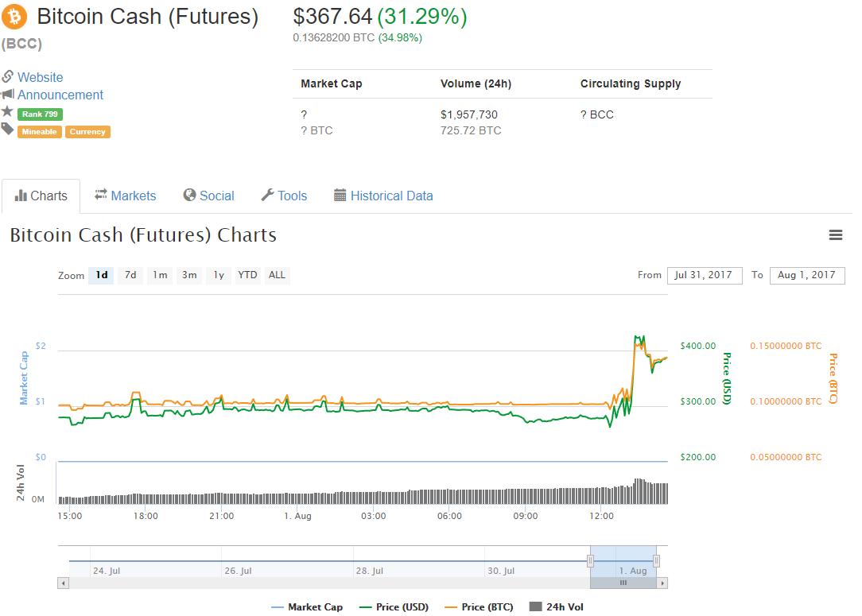Select the 1m zoom range
The width and height of the screenshot is (862, 616).
pyautogui.click(x=160, y=275)
